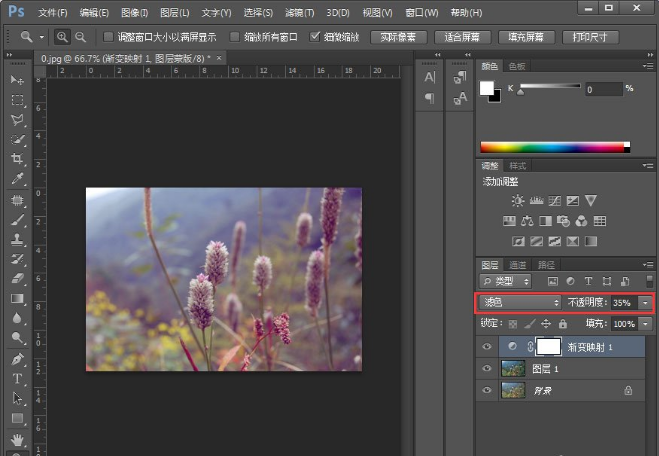
Task: Select the Rectangular Marquee tool
Action: pos(17,100)
